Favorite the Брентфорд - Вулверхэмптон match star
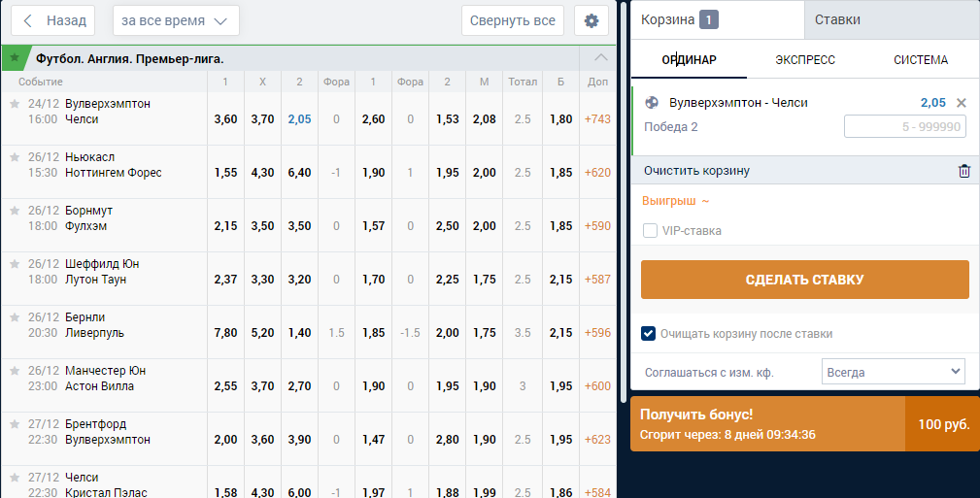 click(15, 424)
